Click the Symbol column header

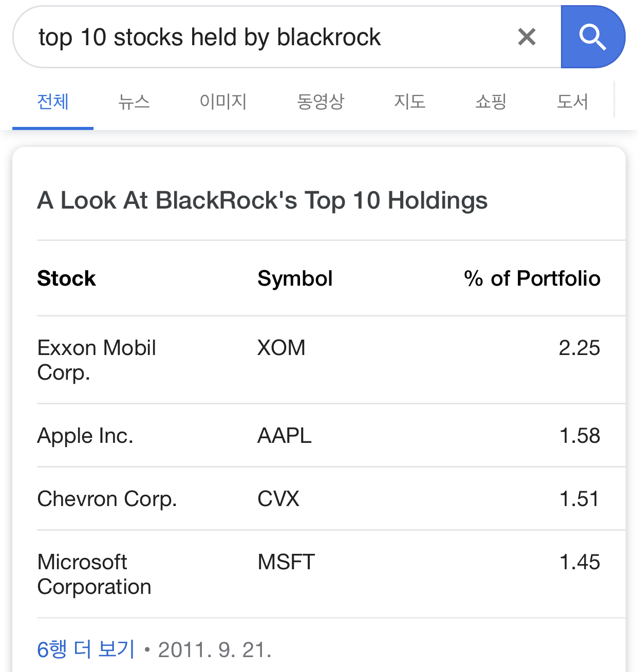pos(295,279)
